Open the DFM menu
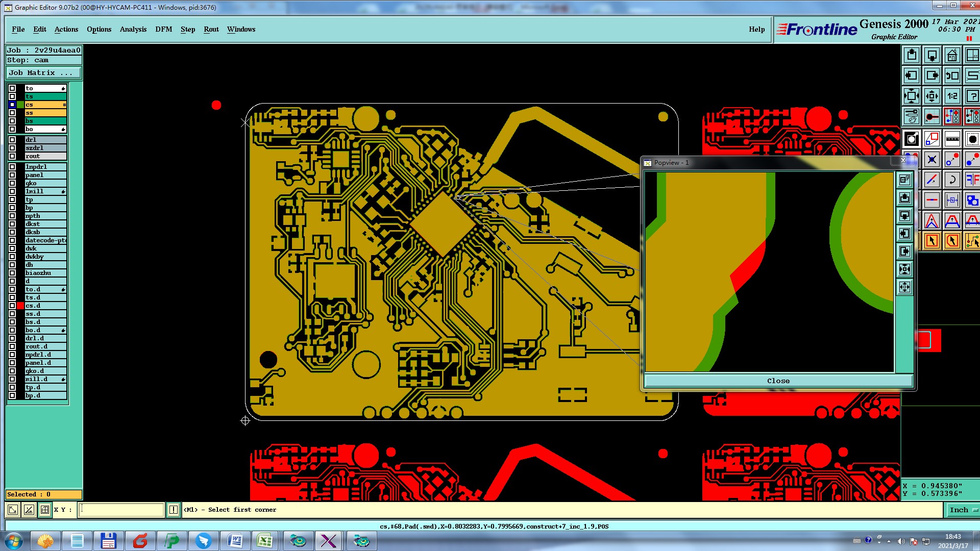The image size is (980, 551). point(163,29)
